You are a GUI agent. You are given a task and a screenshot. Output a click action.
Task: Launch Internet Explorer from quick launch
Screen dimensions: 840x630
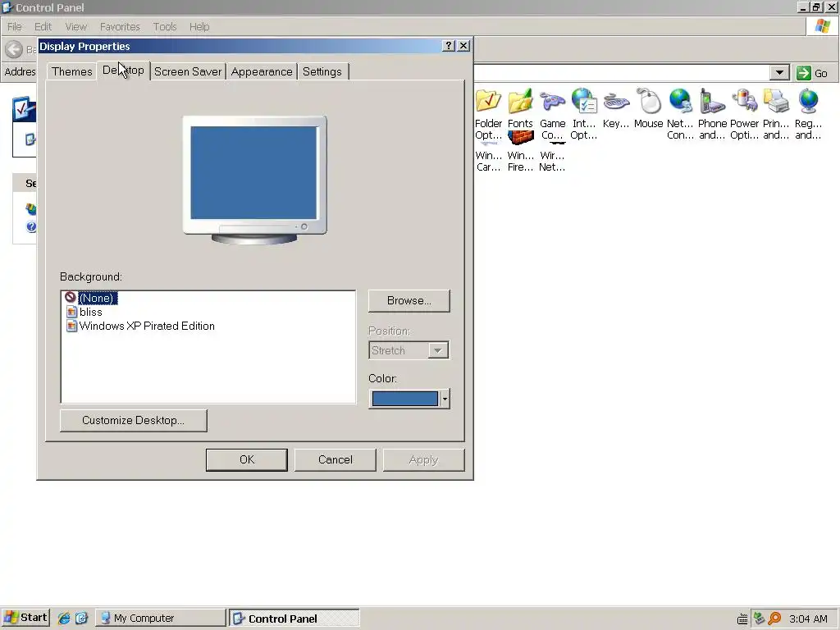(x=64, y=618)
